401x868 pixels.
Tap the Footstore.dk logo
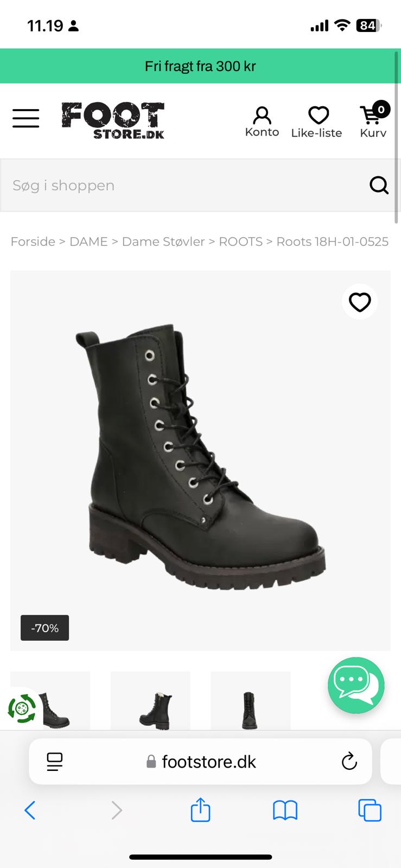[x=113, y=120]
